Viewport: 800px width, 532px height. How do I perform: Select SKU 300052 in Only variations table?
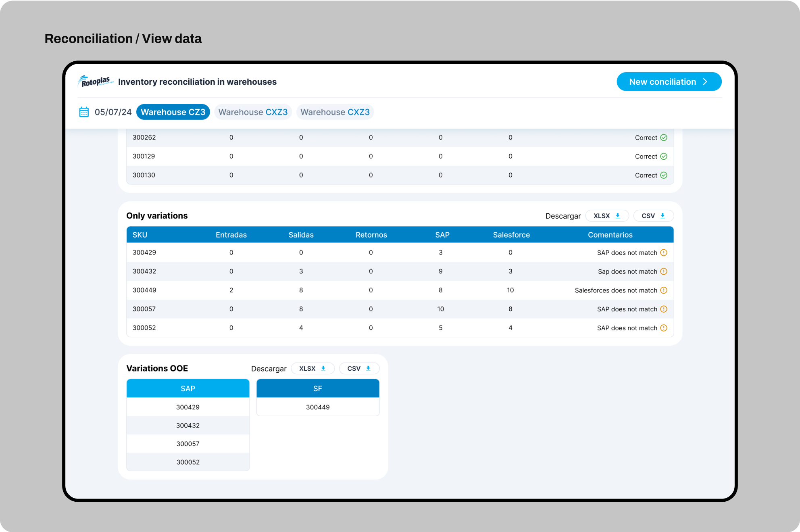tap(144, 328)
